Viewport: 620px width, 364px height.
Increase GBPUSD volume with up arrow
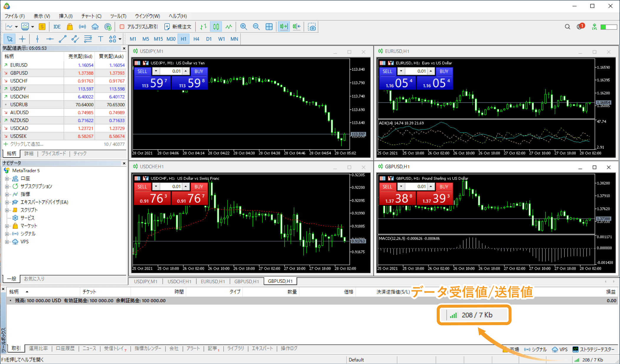pyautogui.click(x=431, y=186)
